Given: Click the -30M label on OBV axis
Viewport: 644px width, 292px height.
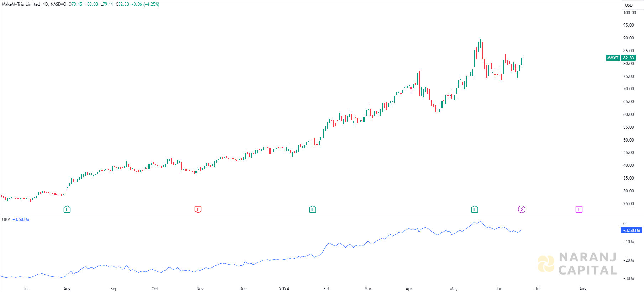Looking at the screenshot, I should tap(629, 278).
